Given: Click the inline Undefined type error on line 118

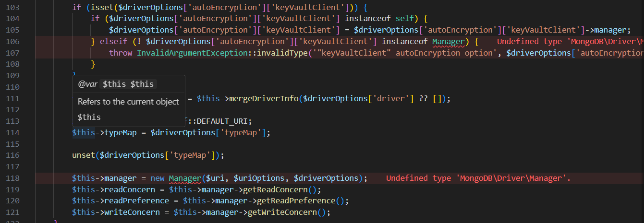Looking at the screenshot, I should [x=478, y=178].
